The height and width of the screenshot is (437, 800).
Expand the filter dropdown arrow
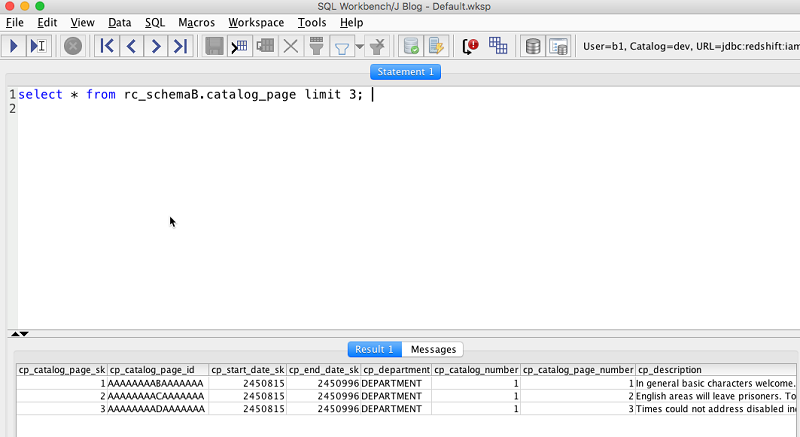[x=359, y=46]
